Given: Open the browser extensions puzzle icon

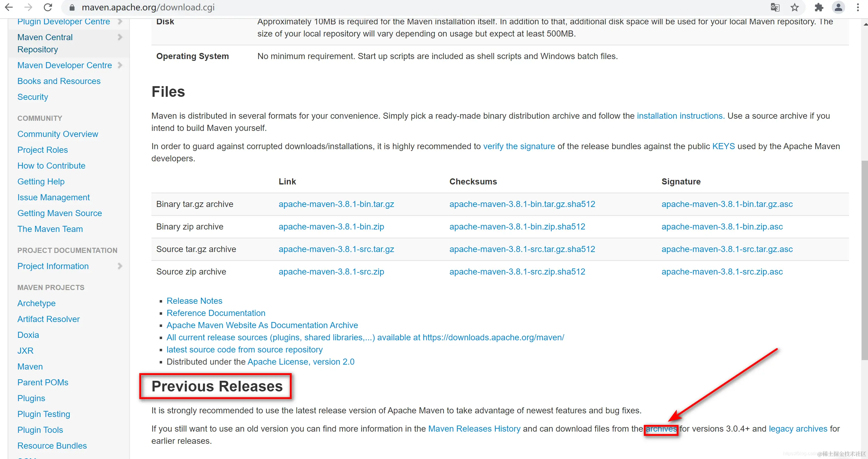Looking at the screenshot, I should (819, 7).
